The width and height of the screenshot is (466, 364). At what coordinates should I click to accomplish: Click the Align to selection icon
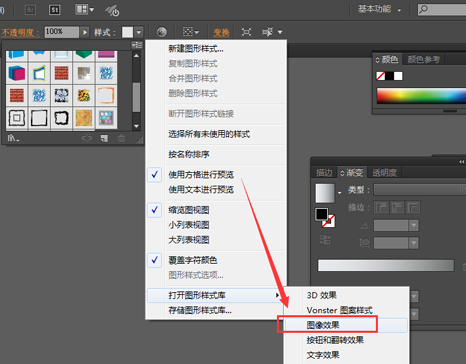pos(188,32)
